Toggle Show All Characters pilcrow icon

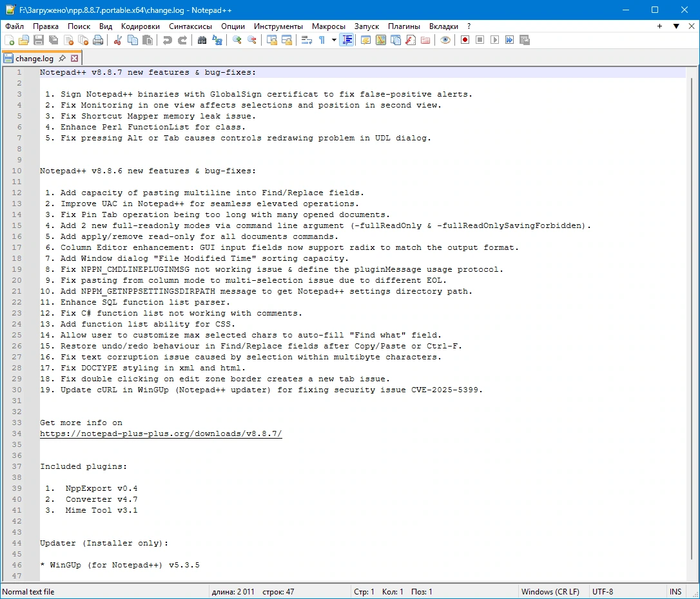[x=322, y=41]
